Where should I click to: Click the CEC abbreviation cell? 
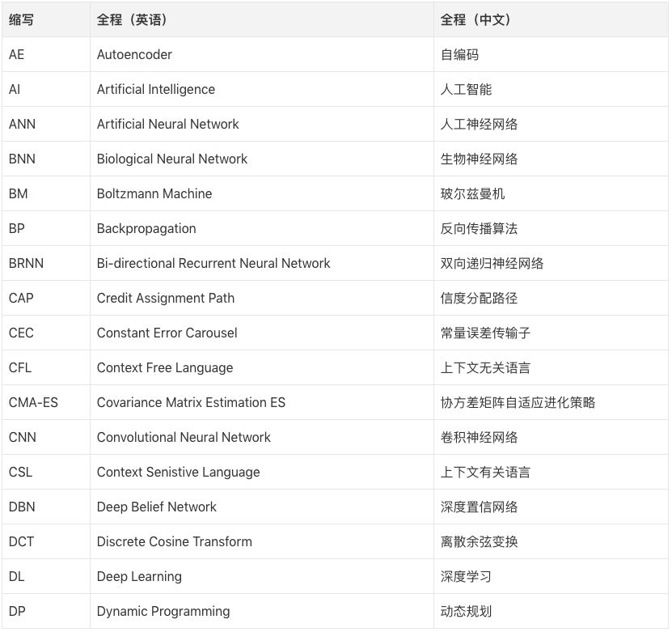pyautogui.click(x=46, y=333)
